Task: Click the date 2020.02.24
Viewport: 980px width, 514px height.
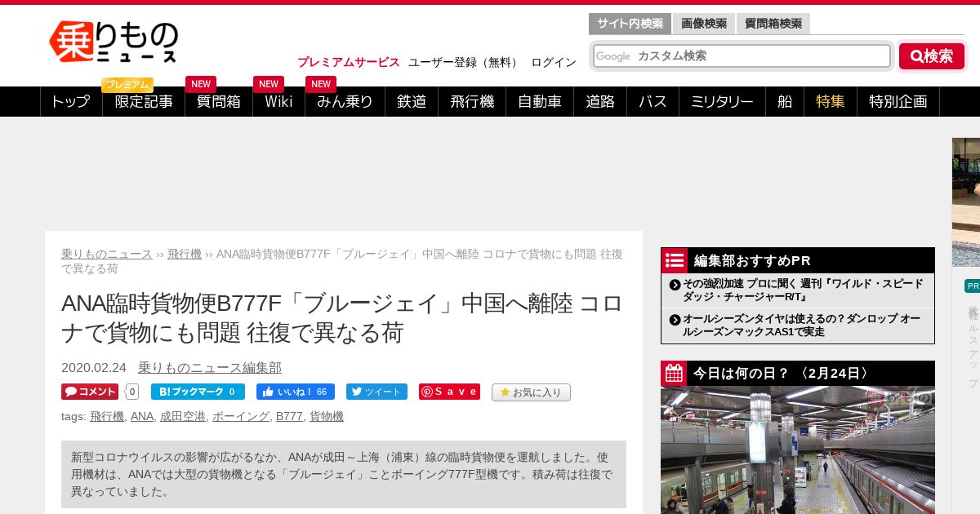Action: pyautogui.click(x=94, y=368)
